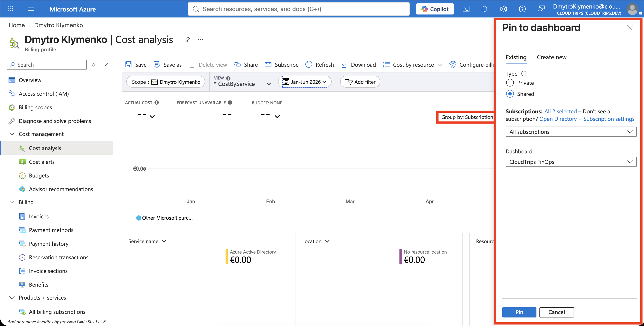This screenshot has height=326, width=644.
Task: Open the more options ellipsis beside title
Action: [201, 39]
